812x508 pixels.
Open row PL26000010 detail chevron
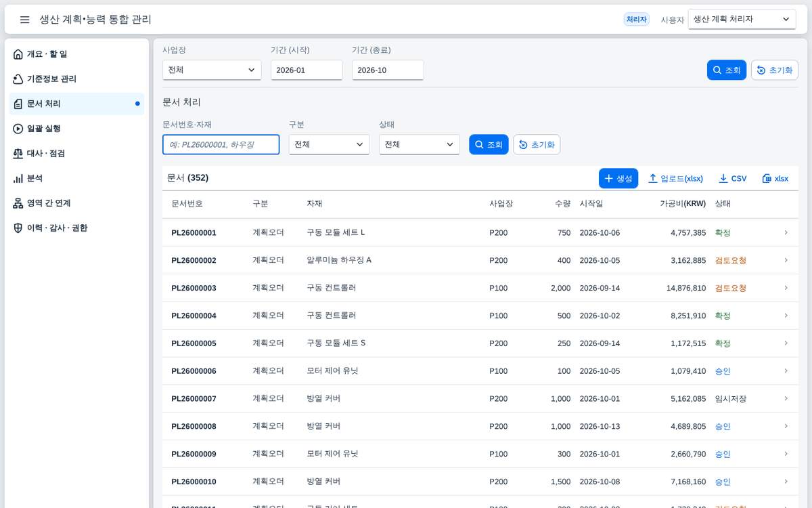pos(786,482)
